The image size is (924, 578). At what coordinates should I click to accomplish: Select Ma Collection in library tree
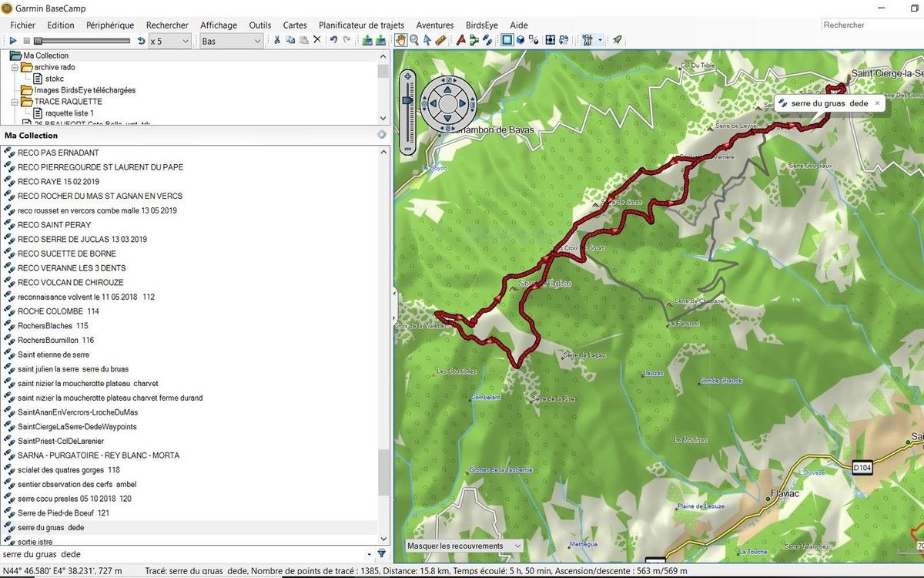coord(45,55)
